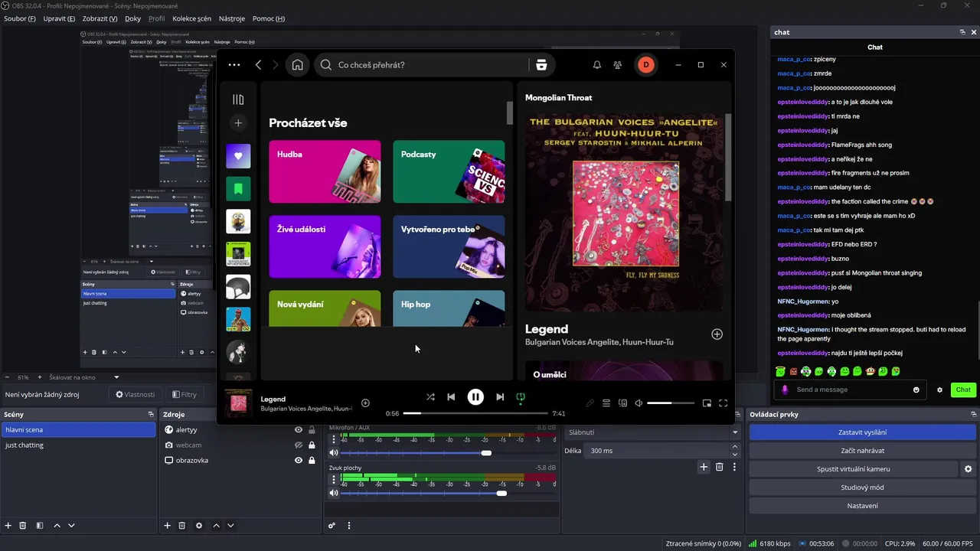Open the green bookmark episodes playlist
The image size is (980, 551).
click(x=238, y=188)
